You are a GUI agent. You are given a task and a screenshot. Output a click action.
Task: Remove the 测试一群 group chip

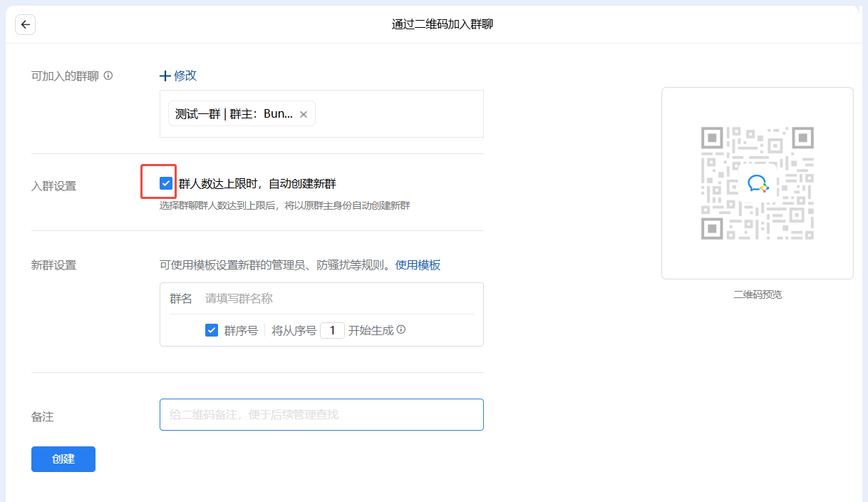[304, 114]
